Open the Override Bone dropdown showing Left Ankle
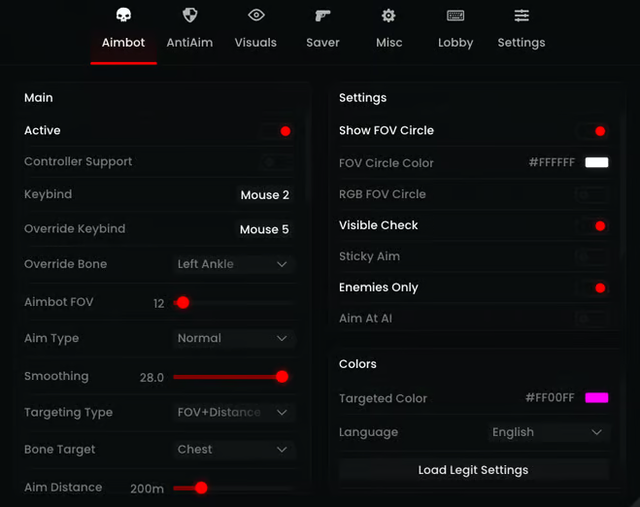 (x=233, y=264)
